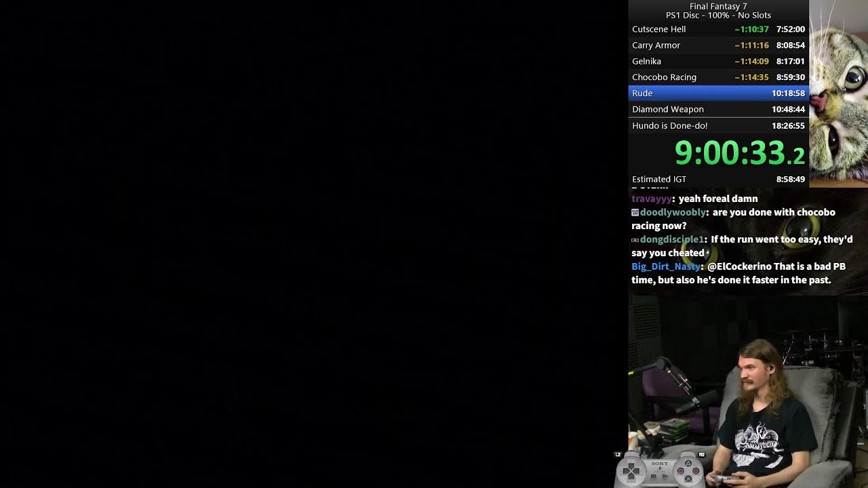This screenshot has width=868, height=488.
Task: Click the Estimated IGT value 8:58:49
Action: 790,179
